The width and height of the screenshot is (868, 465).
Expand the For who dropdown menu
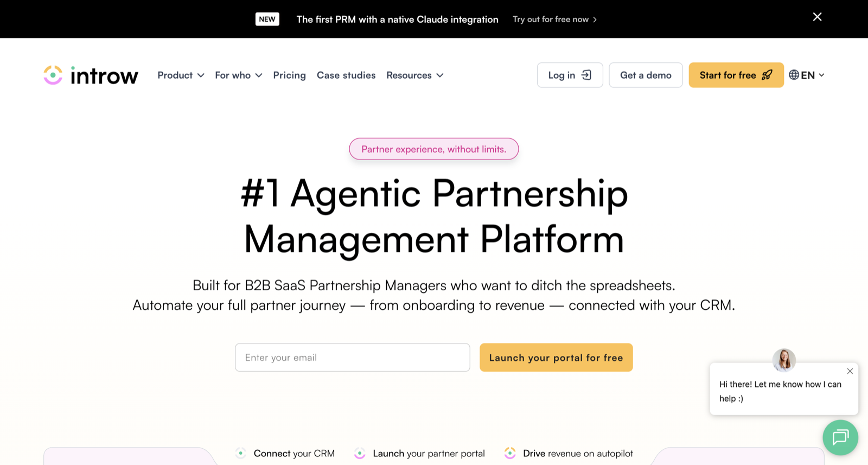pos(238,75)
